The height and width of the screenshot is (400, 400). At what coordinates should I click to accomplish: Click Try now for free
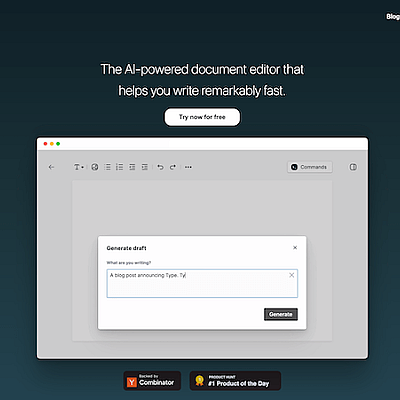(x=202, y=117)
